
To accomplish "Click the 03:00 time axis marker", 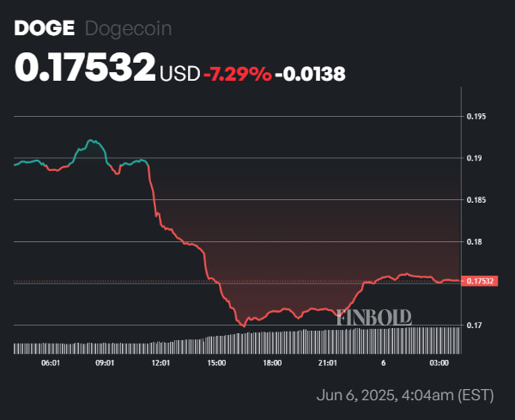I will click(x=439, y=363).
